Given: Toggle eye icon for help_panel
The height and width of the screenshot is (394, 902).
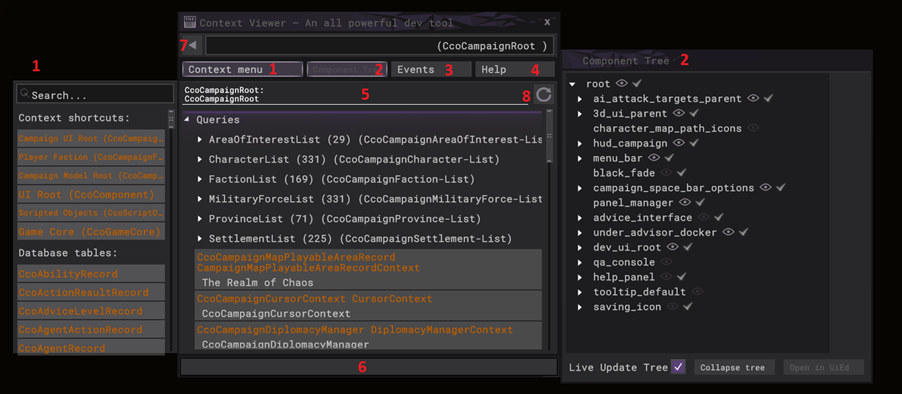Looking at the screenshot, I should (667, 277).
